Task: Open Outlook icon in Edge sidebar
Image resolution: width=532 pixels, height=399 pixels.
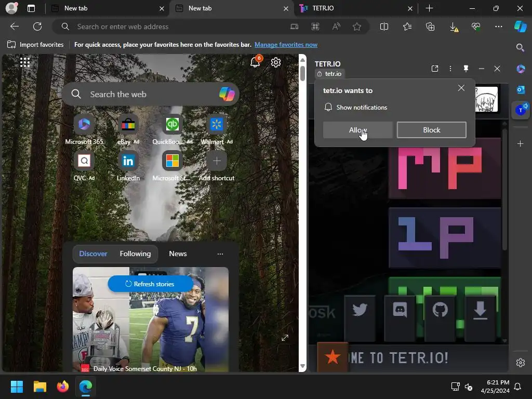Action: coord(521,89)
